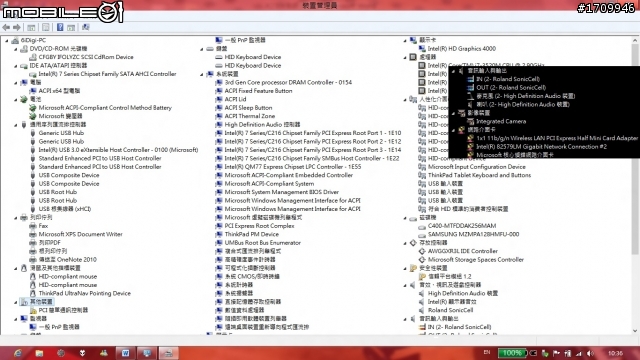Select 3rd Gen Core processor DRAM Controller
The image size is (640, 360).
(288, 82)
